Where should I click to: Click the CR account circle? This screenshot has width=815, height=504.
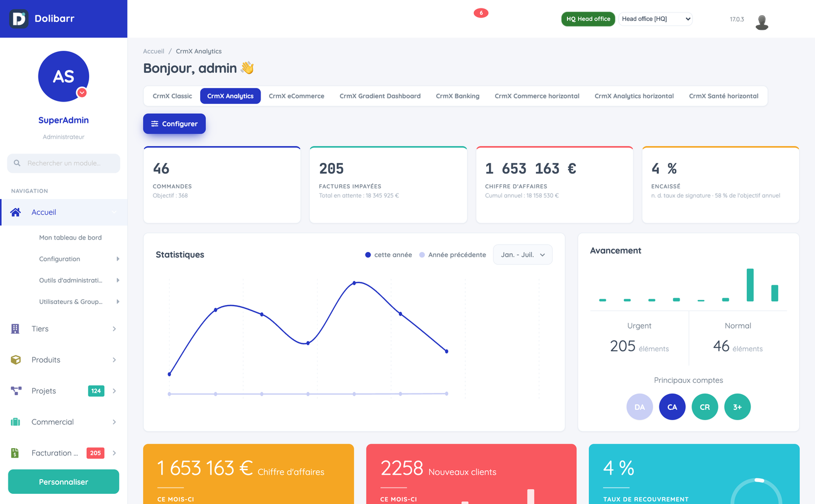click(x=705, y=406)
